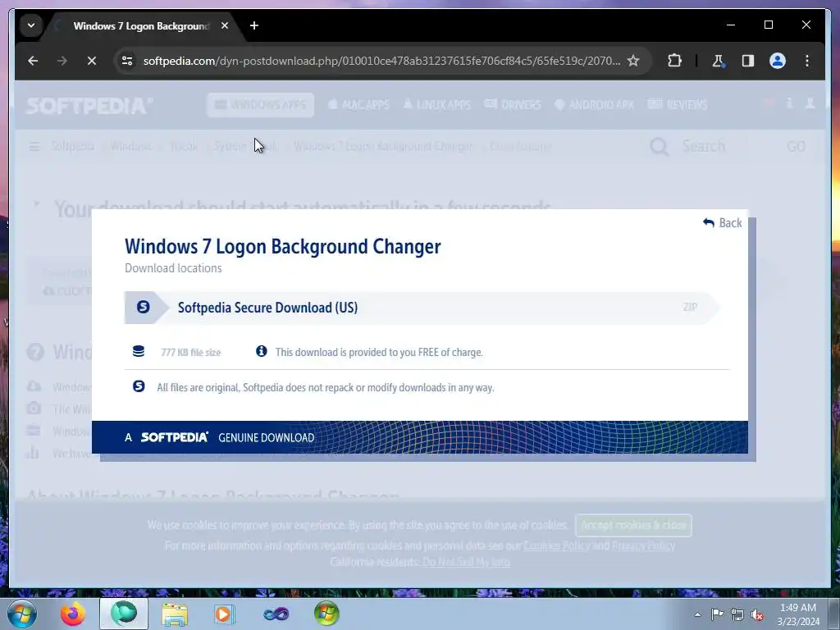Go forward with the browser forward arrow
Image resolution: width=840 pixels, height=630 pixels.
point(62,61)
